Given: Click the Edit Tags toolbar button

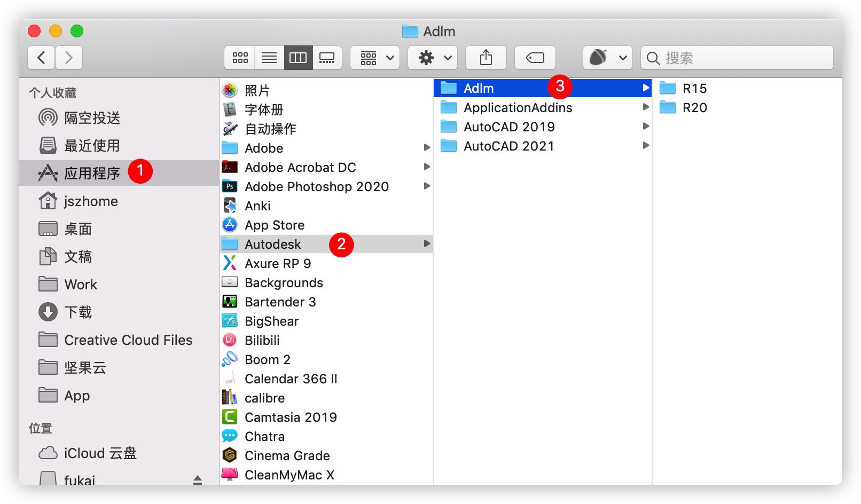Looking at the screenshot, I should (535, 58).
